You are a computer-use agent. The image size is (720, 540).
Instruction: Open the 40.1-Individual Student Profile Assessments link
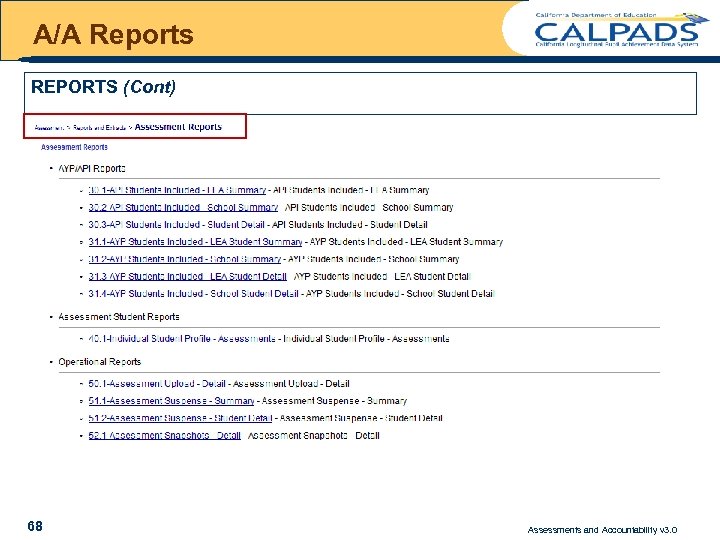(x=182, y=339)
